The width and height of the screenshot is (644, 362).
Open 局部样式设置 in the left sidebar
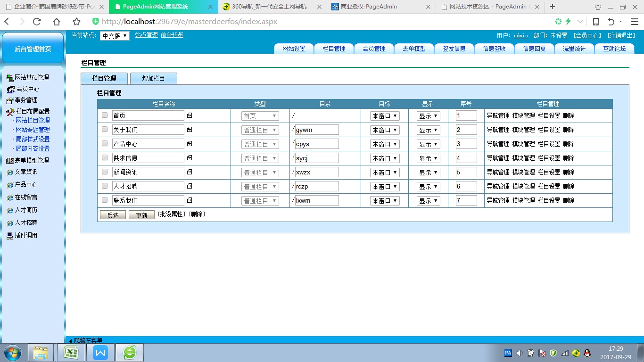click(x=33, y=139)
